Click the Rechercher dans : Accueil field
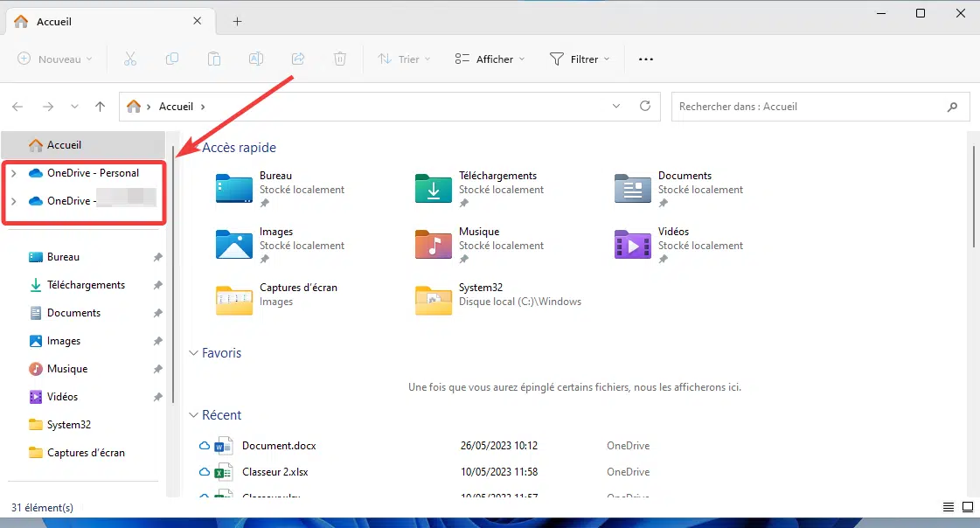 [x=820, y=107]
